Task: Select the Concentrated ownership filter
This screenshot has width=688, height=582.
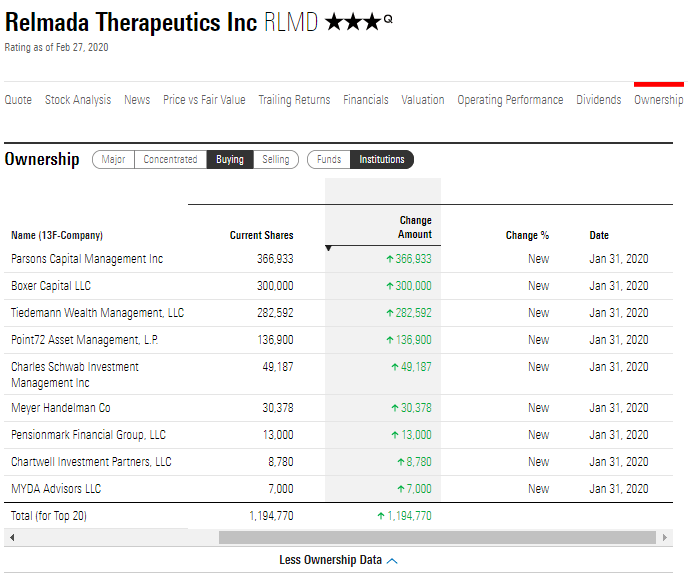Action: pyautogui.click(x=170, y=159)
